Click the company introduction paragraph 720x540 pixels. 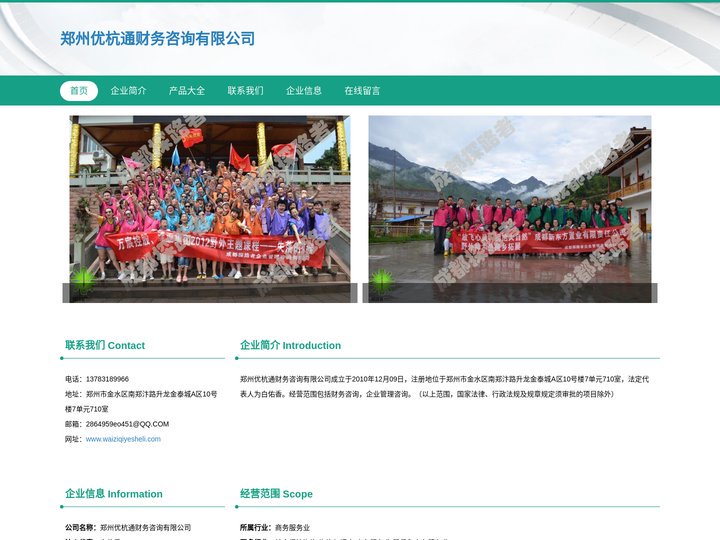click(444, 387)
